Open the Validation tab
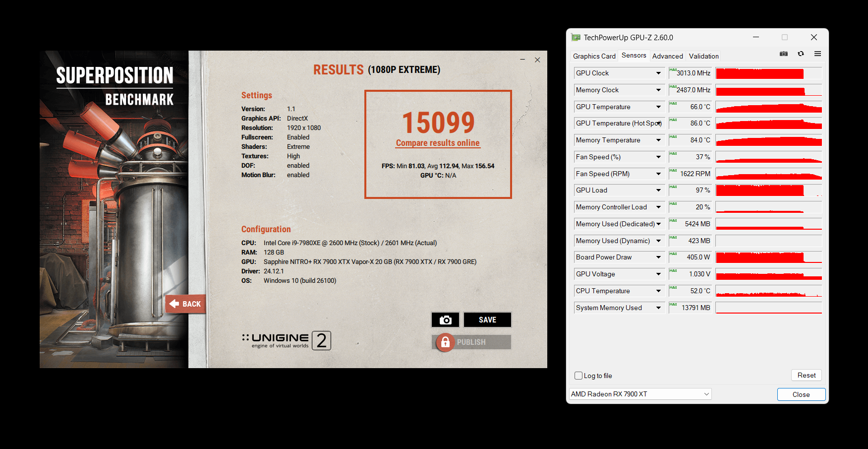This screenshot has width=868, height=449. coord(703,56)
